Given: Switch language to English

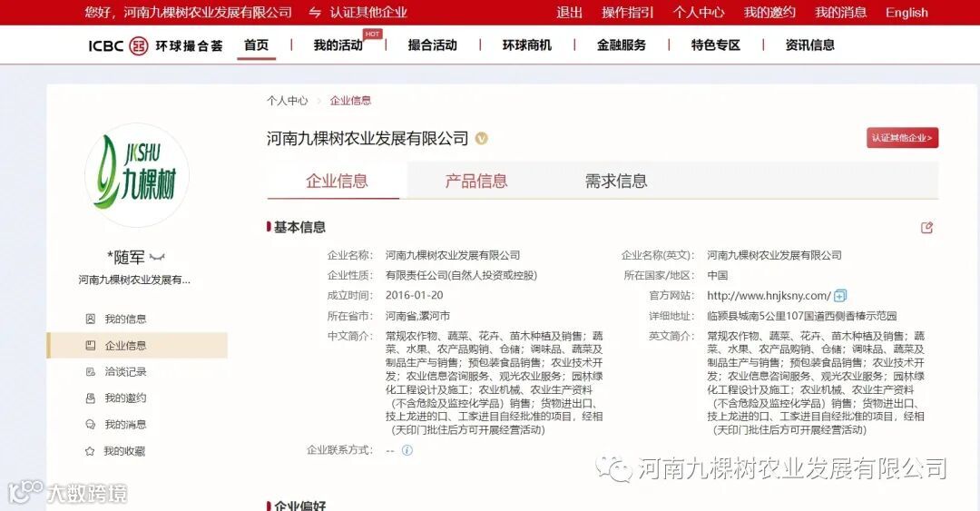Looking at the screenshot, I should point(906,13).
